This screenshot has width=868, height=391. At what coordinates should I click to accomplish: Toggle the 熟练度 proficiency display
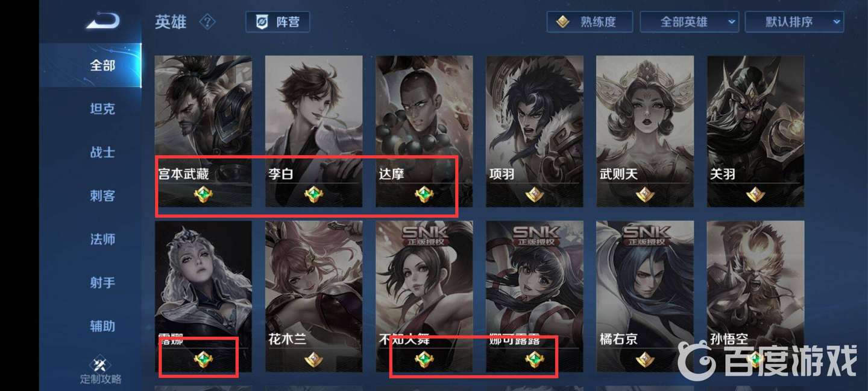tap(590, 22)
